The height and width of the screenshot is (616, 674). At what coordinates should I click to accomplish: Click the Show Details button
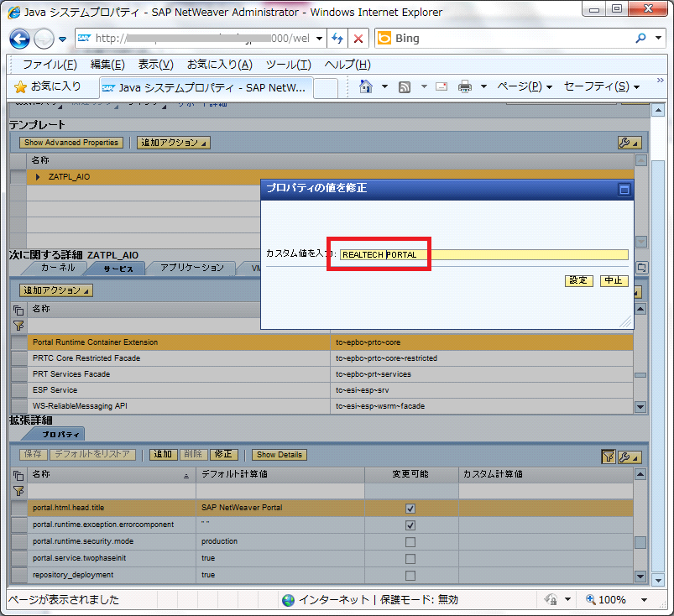[280, 454]
